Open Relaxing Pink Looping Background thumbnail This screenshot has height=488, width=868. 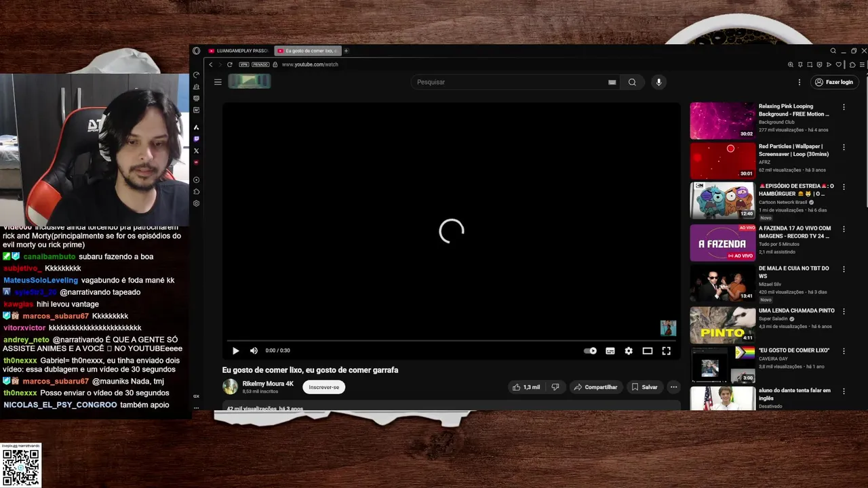[x=722, y=121]
